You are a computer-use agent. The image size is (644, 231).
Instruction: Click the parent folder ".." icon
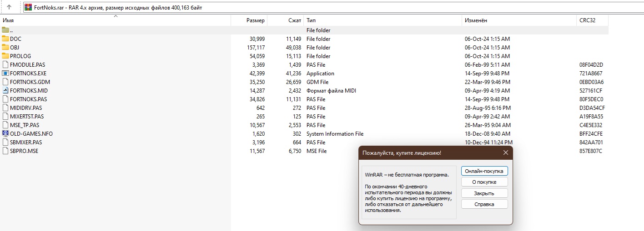click(x=5, y=30)
